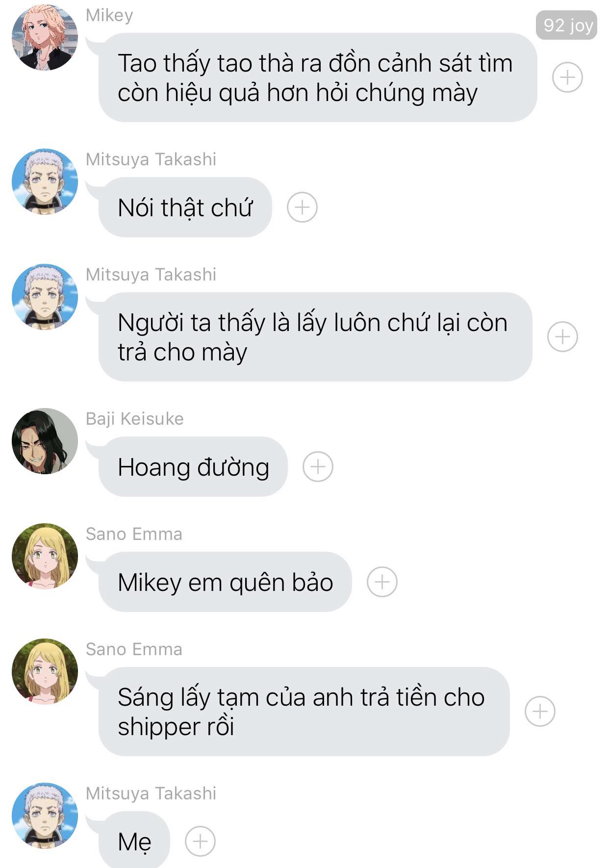Open Mikey's profile avatar
The width and height of the screenshot is (609, 868).
(45, 38)
